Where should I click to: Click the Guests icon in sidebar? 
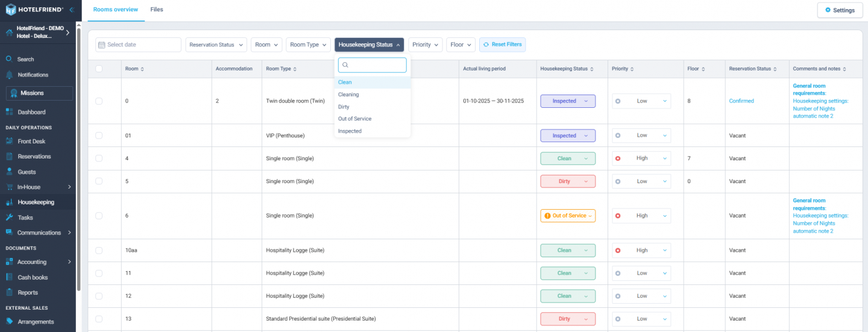(9, 172)
